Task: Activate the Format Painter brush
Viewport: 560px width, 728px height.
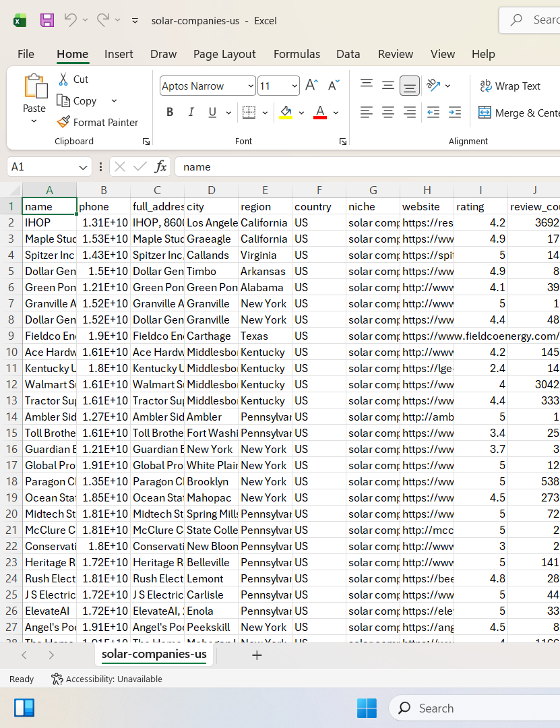Action: 98,122
